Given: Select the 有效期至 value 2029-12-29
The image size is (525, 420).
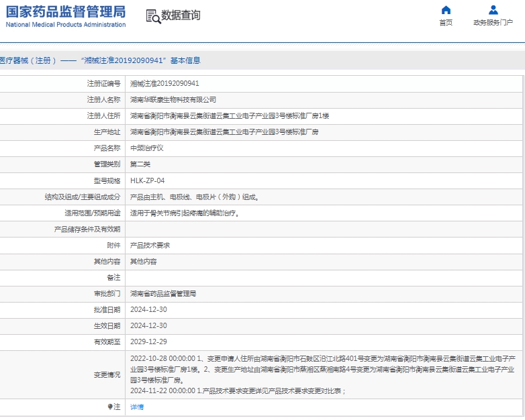Looking at the screenshot, I should pyautogui.click(x=148, y=342).
